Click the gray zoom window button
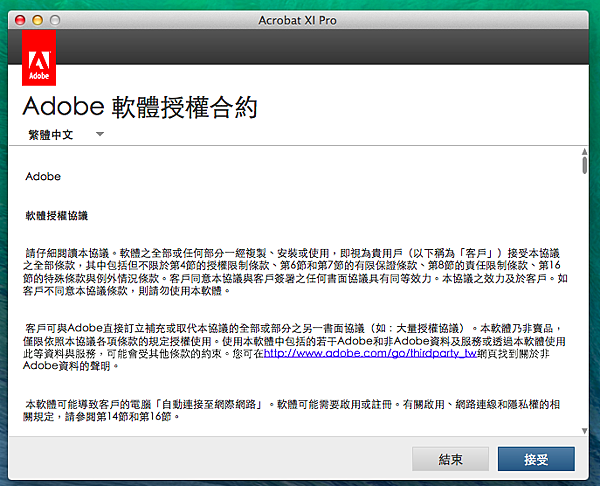The height and width of the screenshot is (486, 600). pos(55,20)
